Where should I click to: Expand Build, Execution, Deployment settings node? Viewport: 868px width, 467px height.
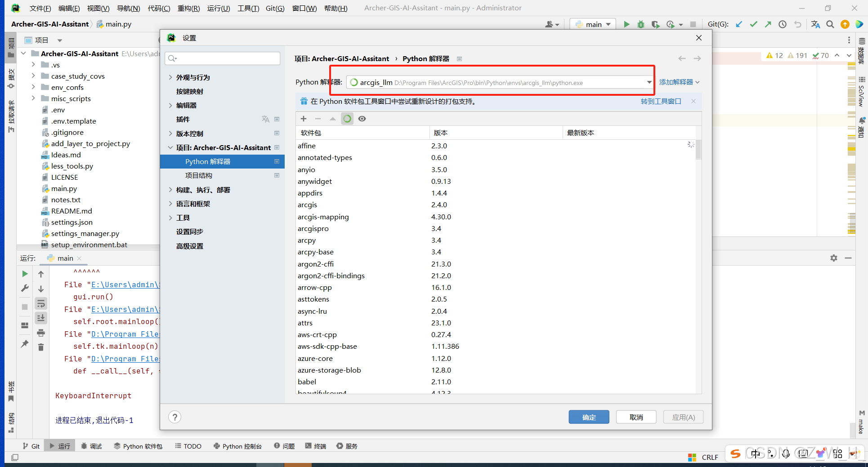point(170,190)
